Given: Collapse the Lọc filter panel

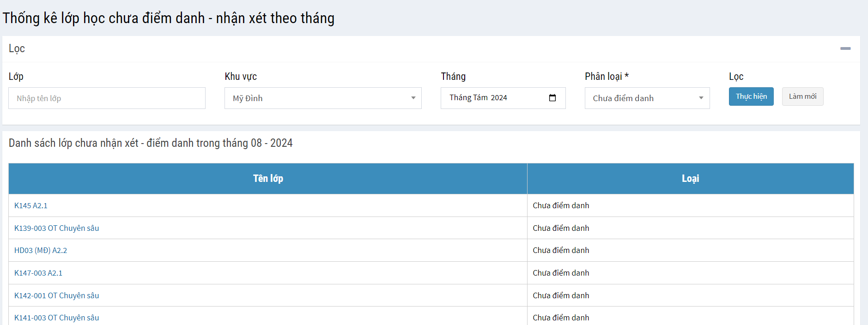Looking at the screenshot, I should (845, 48).
